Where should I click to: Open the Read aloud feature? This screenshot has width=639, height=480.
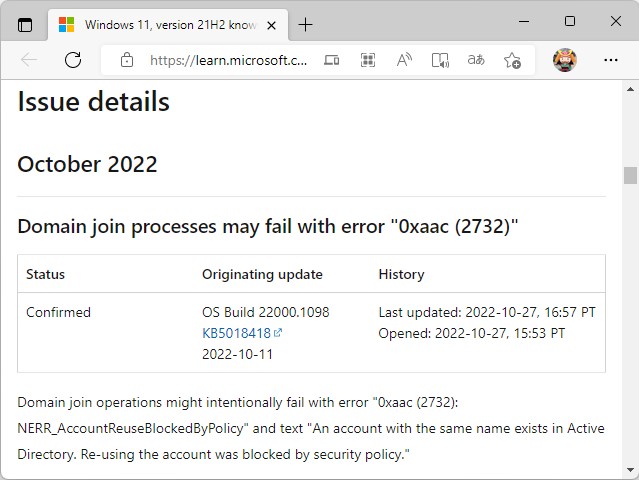coord(404,60)
